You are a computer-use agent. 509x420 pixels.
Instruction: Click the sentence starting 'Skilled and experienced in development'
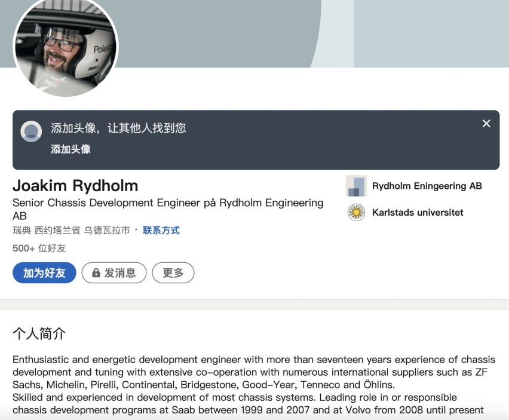248,404
